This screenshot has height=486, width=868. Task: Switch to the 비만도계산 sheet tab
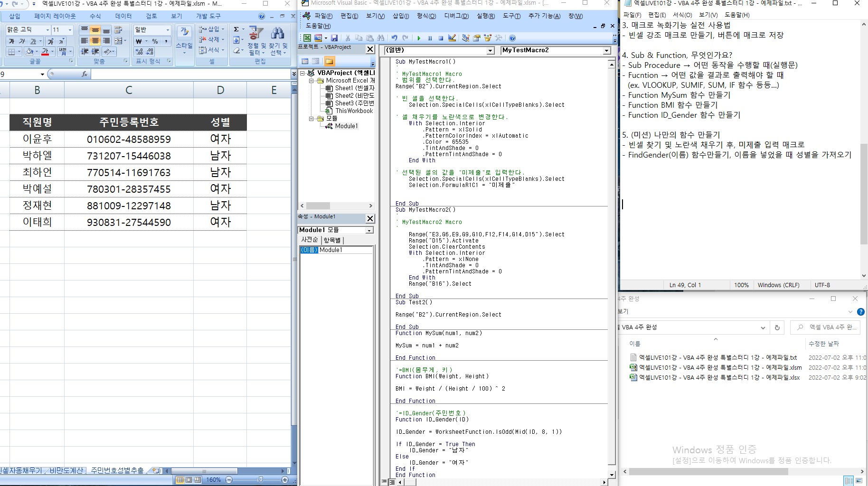point(66,470)
